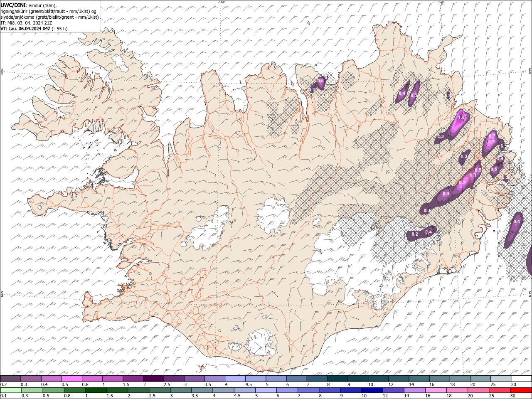Click the 2.5 swatch in the rain legend
Image resolution: width=532 pixels, height=399 pixels.
[160, 390]
